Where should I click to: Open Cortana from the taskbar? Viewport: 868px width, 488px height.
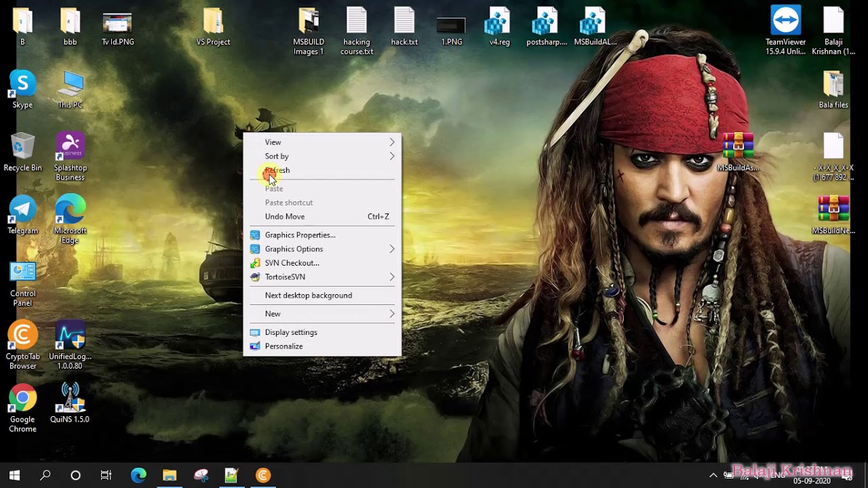76,475
